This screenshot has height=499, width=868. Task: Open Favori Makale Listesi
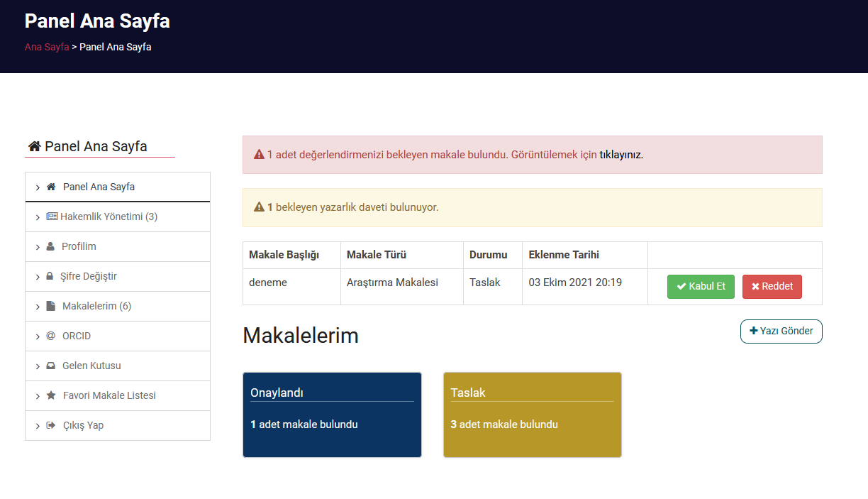point(118,395)
